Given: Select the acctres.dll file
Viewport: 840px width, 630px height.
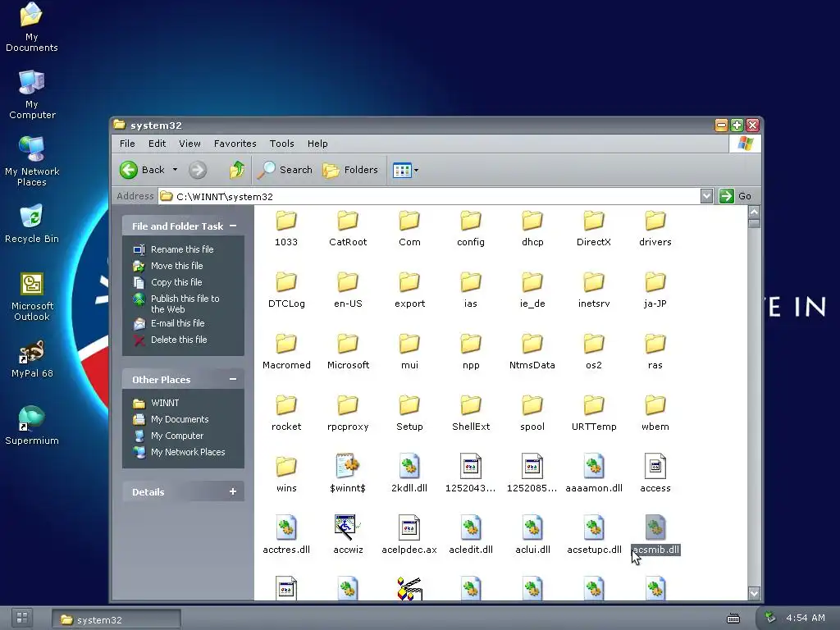Looking at the screenshot, I should point(286,536).
